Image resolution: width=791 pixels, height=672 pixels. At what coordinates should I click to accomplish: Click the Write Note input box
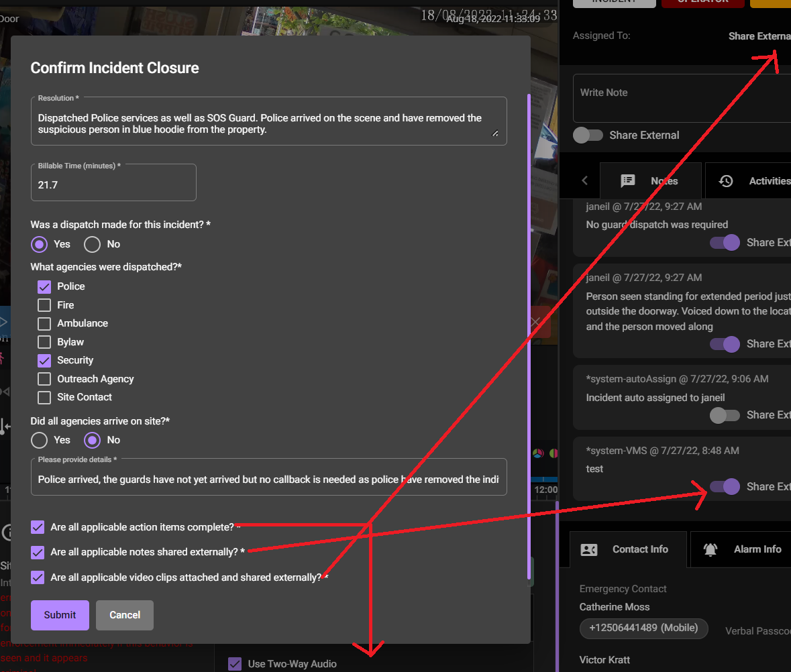[x=682, y=99]
